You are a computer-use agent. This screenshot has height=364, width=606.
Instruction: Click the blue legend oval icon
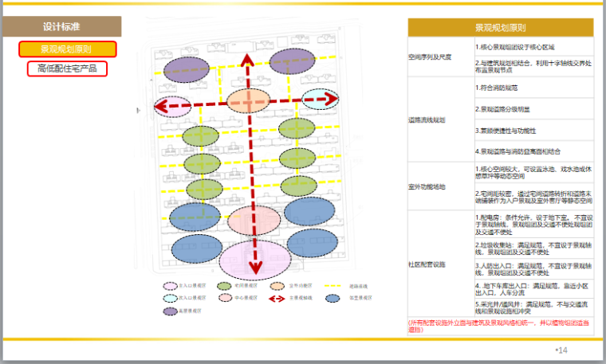pos(333,298)
